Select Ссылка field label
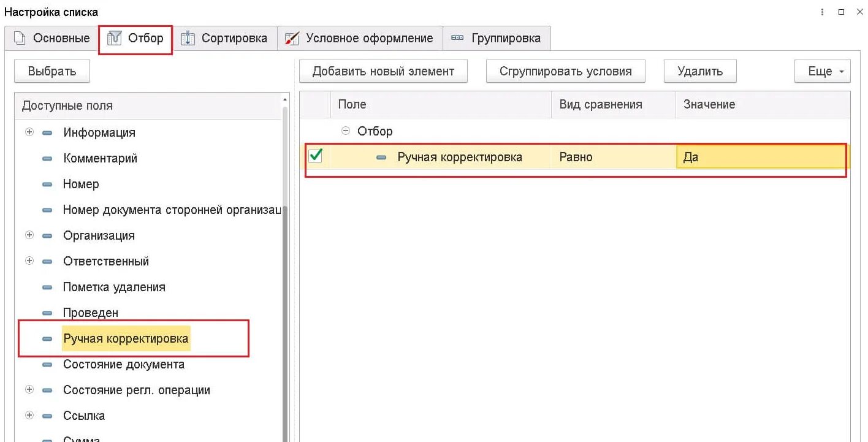Viewport: 868px width, 442px height. pyautogui.click(x=84, y=416)
